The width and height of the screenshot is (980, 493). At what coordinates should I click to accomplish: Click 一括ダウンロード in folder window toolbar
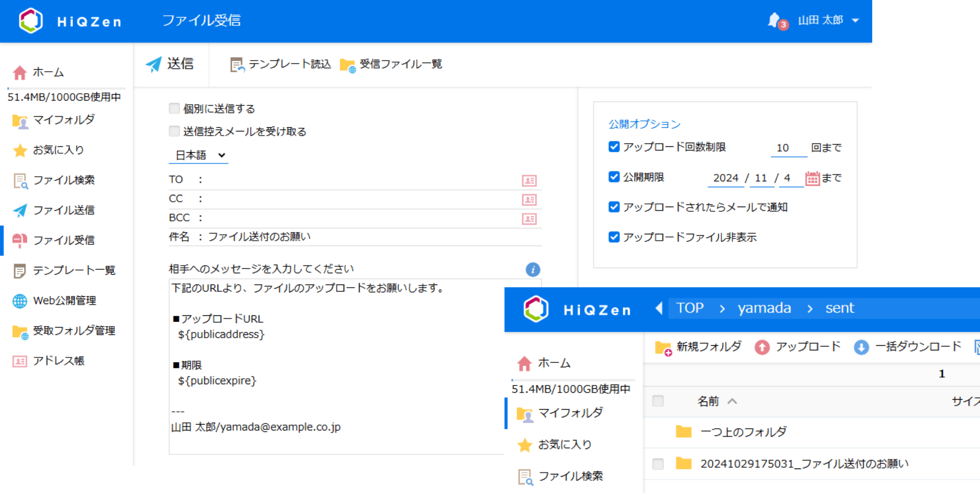click(908, 348)
